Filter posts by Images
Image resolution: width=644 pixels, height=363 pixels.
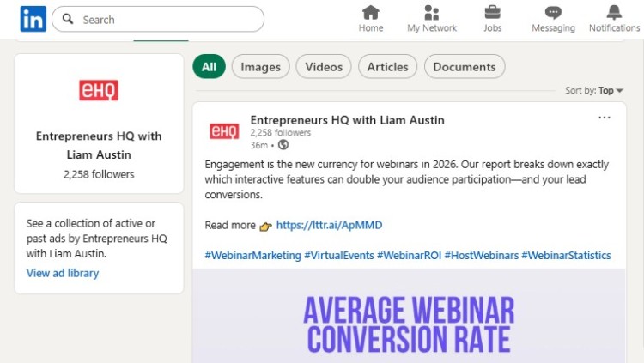click(261, 67)
